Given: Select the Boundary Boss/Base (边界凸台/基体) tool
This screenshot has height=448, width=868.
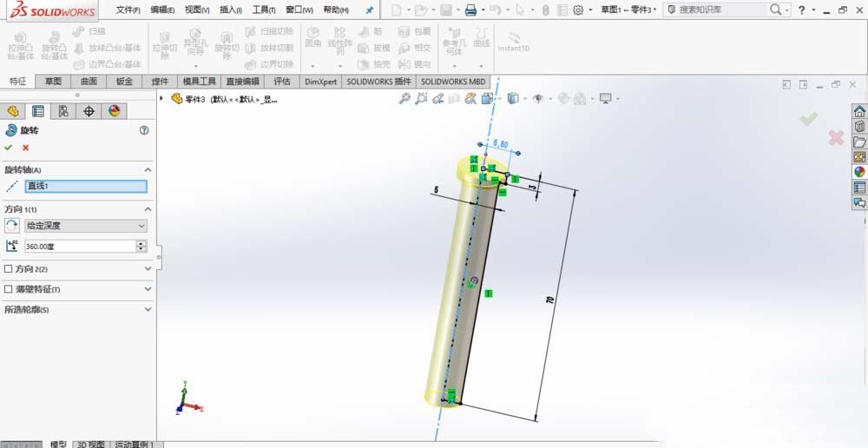Looking at the screenshot, I should tap(108, 64).
